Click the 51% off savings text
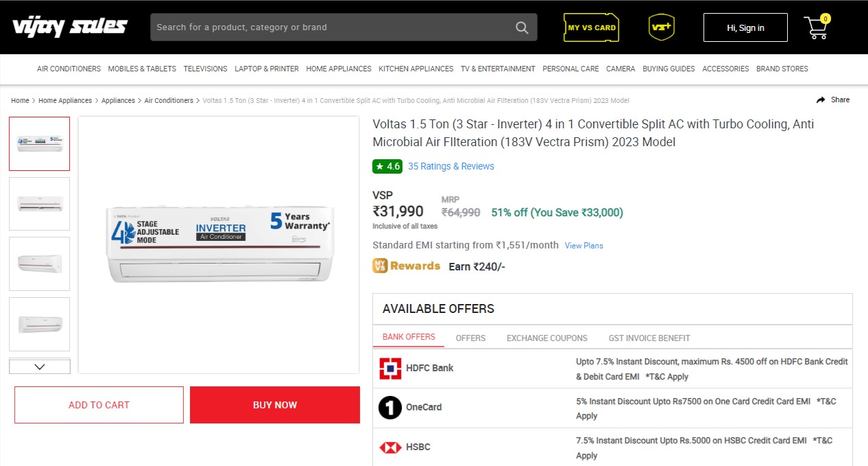The image size is (868, 466). pos(557,213)
